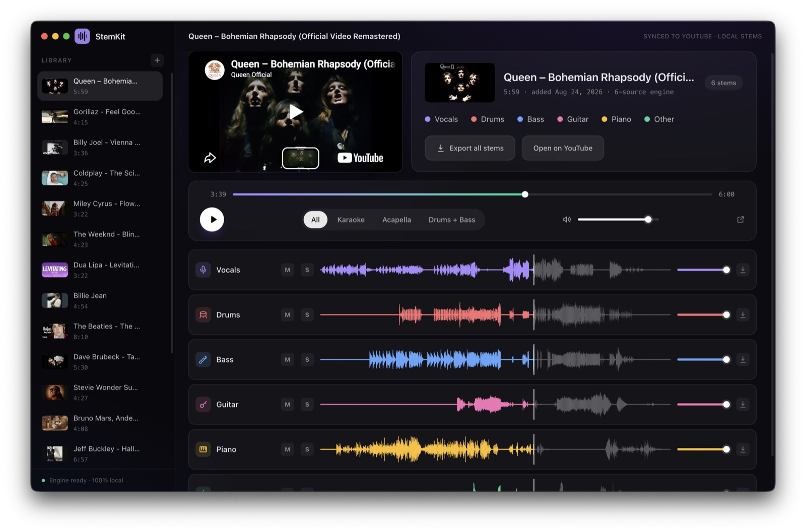Download the Guitar stem
Screen dimensions: 806x532
click(x=743, y=405)
